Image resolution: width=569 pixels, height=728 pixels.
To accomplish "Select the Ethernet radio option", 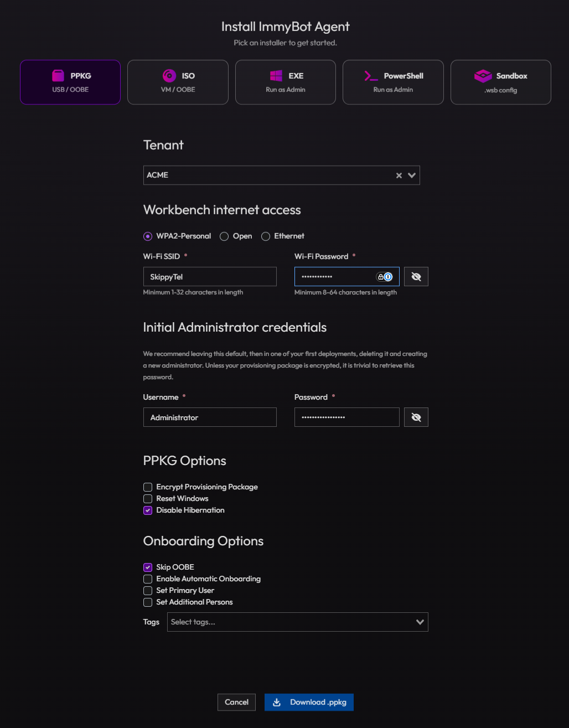I will (266, 236).
